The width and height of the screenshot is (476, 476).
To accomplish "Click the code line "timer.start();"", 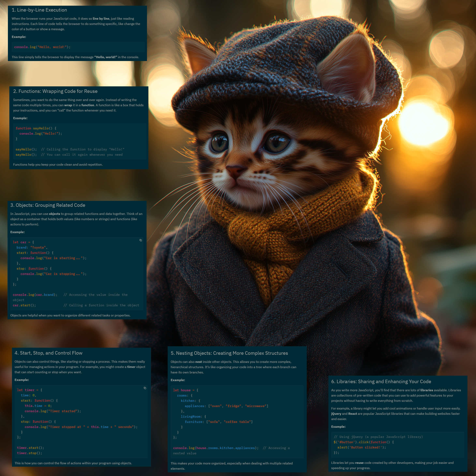I will click(31, 448).
